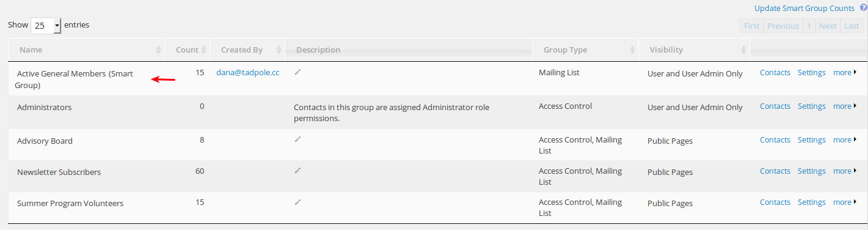Open Contacts for Summer Program Volunteers

pos(775,202)
